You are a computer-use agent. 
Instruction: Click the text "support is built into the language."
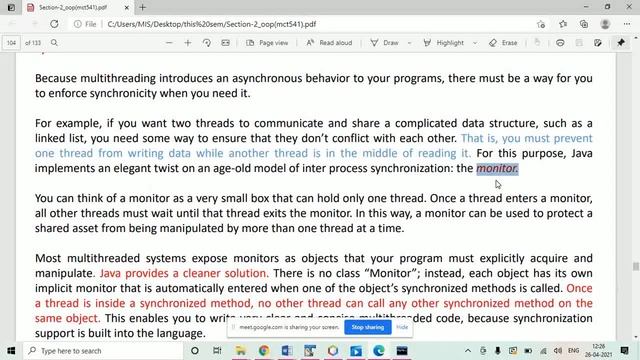[120, 333]
